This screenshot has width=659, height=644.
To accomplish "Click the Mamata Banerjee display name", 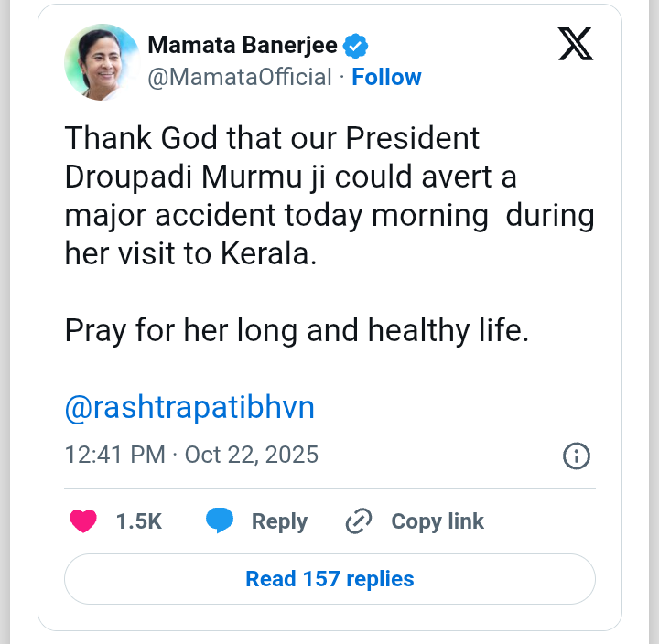I will [243, 45].
